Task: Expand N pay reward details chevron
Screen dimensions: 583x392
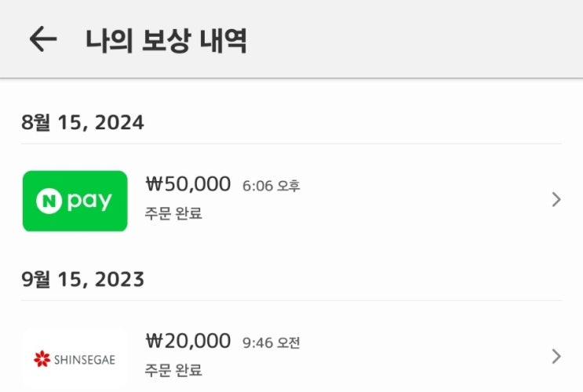Action: tap(556, 200)
